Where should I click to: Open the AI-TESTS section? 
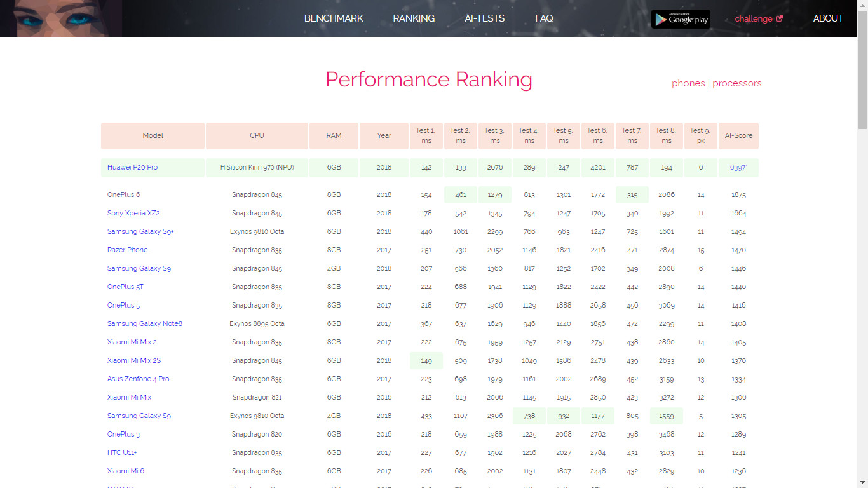point(484,18)
